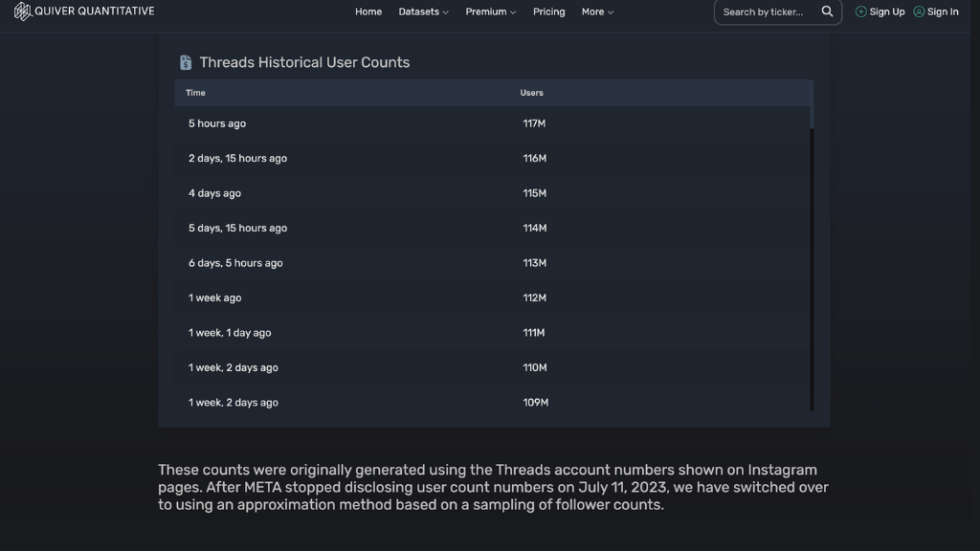980x551 pixels.
Task: Expand the Datasets dropdown menu
Action: tap(423, 11)
